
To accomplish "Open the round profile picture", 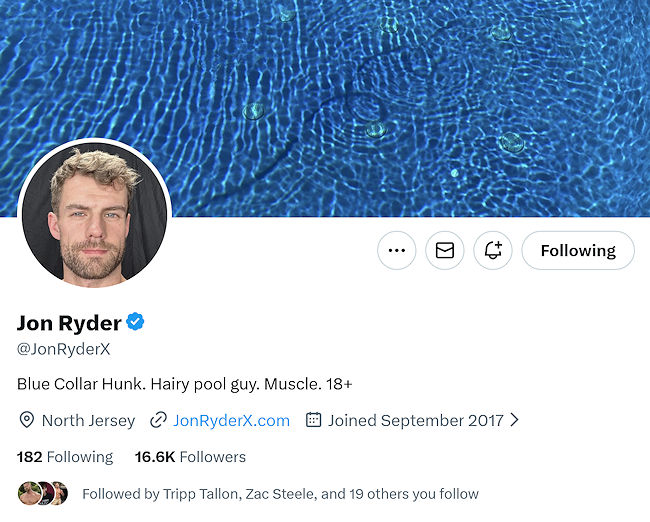I will [95, 213].
